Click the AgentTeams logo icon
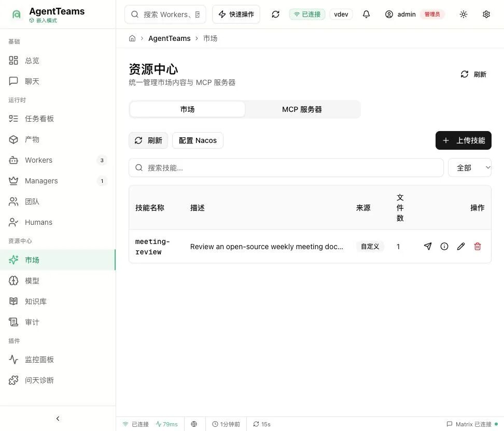 (x=17, y=14)
